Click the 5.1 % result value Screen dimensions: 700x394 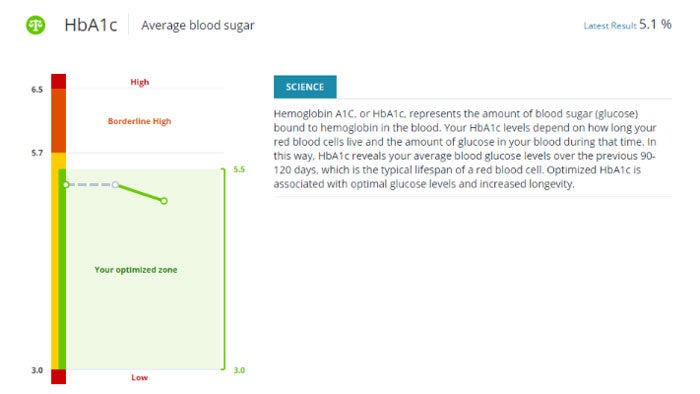pyautogui.click(x=655, y=25)
